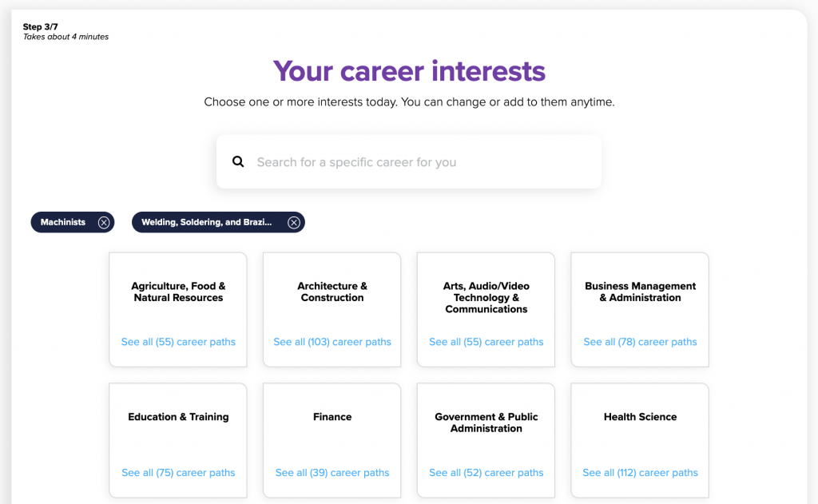Screen dimensions: 818x504
Task: Remove the Machinists interest tag
Action: pos(104,222)
